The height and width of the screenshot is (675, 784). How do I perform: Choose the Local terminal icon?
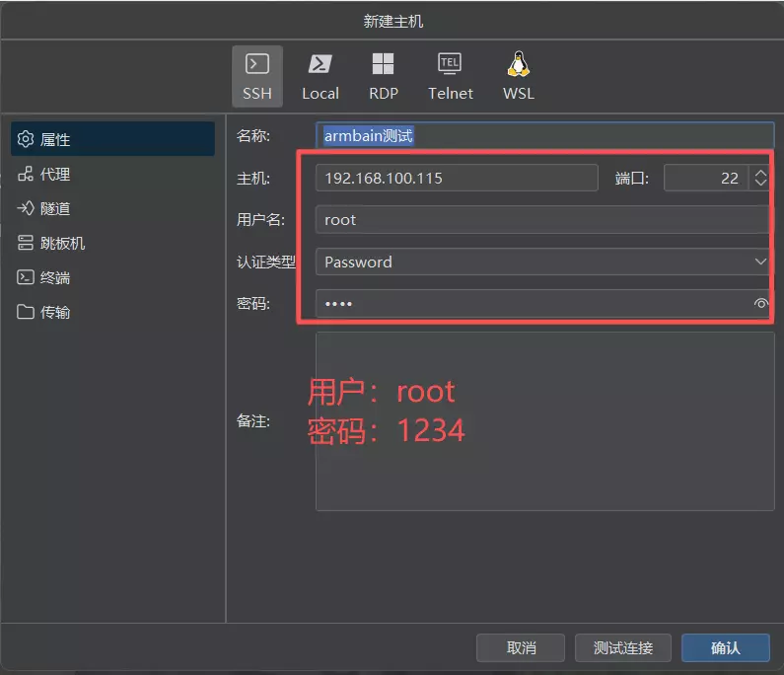click(x=321, y=76)
